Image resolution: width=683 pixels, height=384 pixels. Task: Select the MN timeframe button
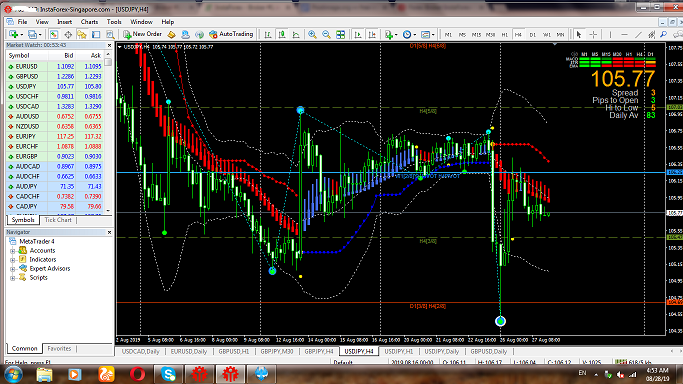tap(560, 34)
